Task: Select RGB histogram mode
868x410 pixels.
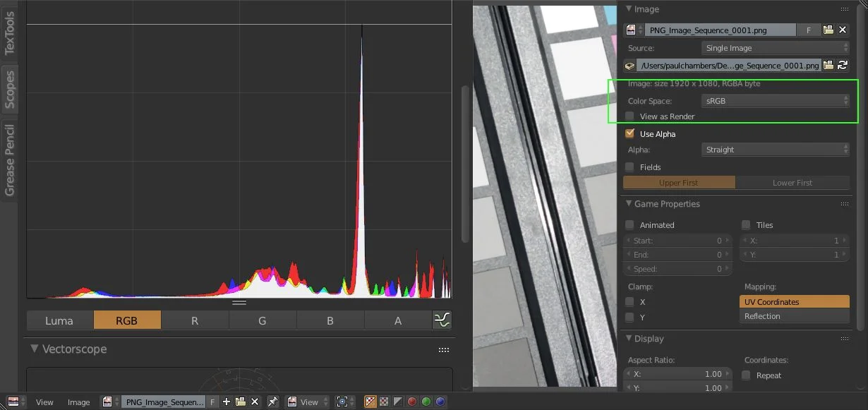Action: [x=127, y=320]
